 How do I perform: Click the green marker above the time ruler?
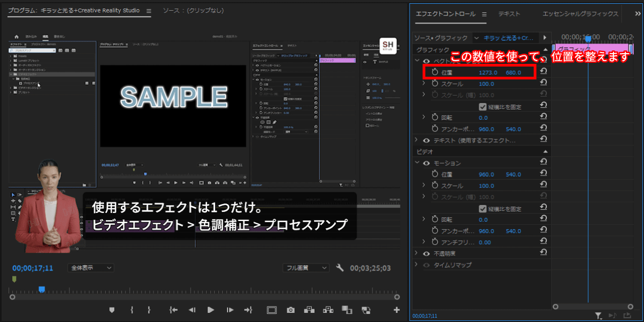(14, 279)
